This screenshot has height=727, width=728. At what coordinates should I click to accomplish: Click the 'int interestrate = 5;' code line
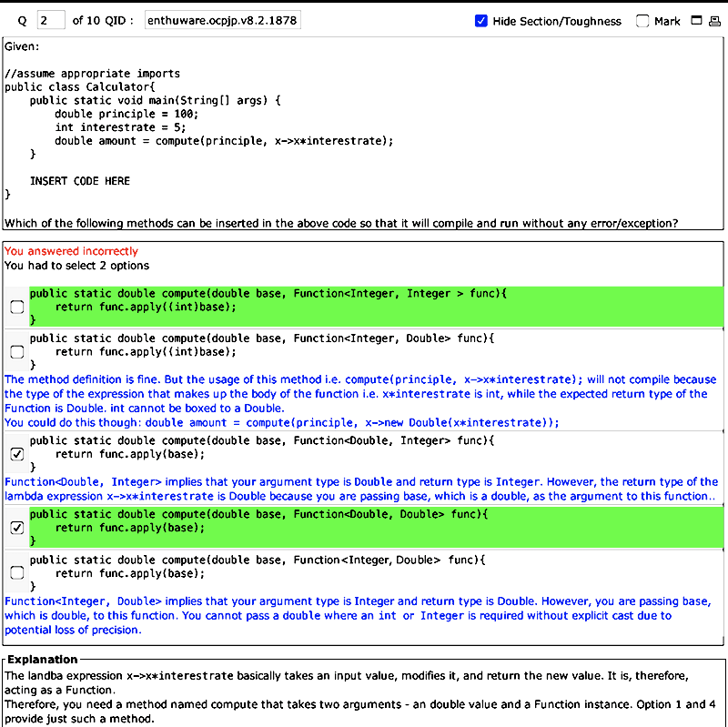(x=120, y=127)
